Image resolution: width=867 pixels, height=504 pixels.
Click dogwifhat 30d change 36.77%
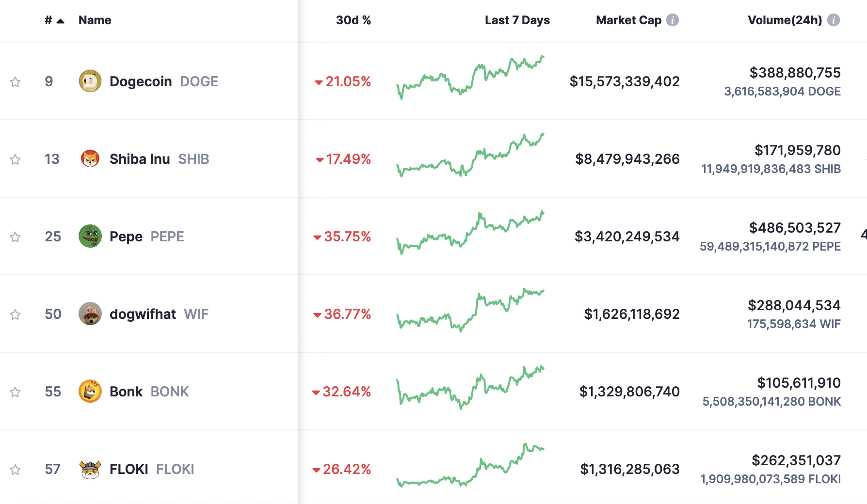click(342, 314)
